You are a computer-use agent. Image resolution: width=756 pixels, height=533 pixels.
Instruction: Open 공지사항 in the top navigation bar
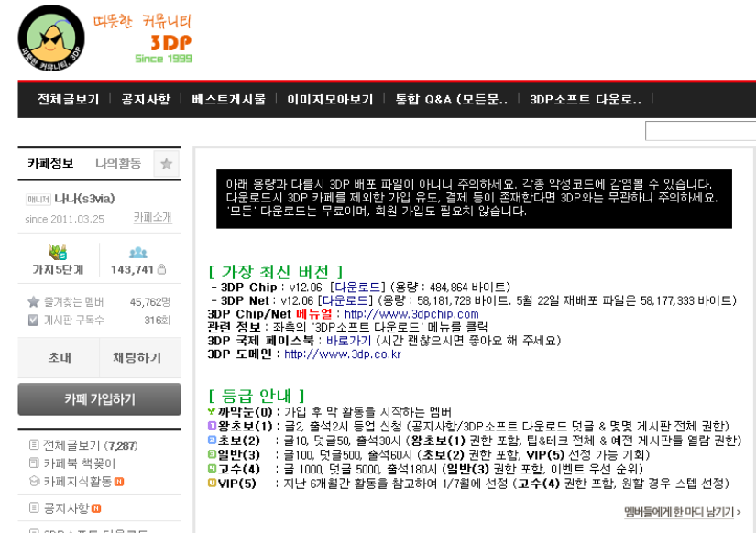(146, 99)
